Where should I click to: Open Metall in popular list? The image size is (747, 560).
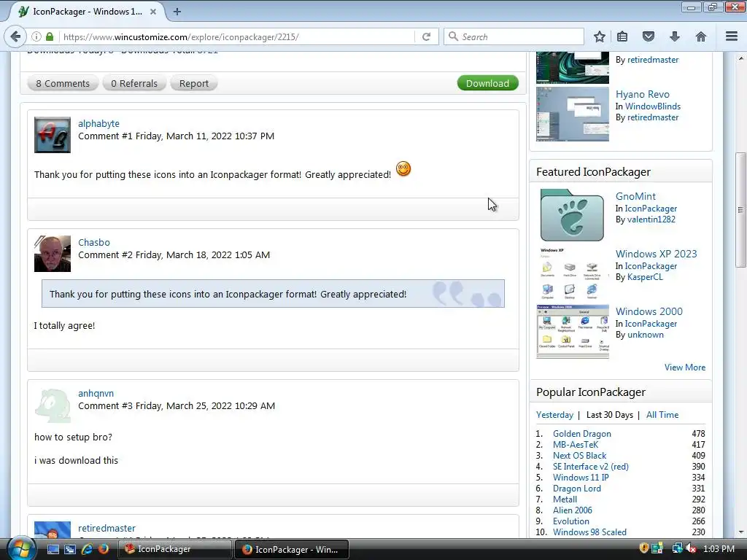point(565,499)
